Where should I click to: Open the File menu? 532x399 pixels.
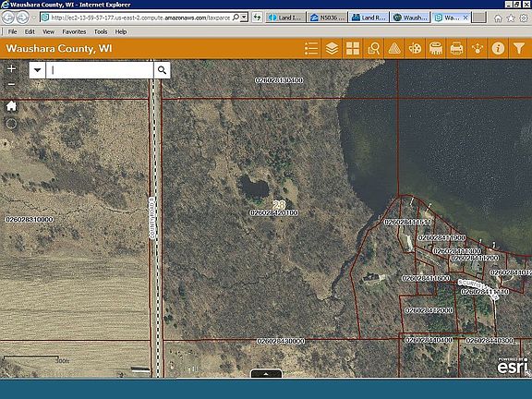(13, 31)
